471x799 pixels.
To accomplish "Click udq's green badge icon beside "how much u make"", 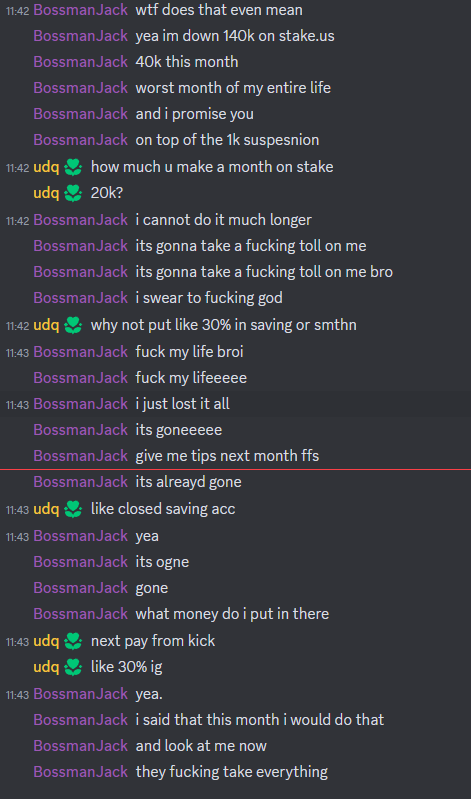I will (x=73, y=167).
